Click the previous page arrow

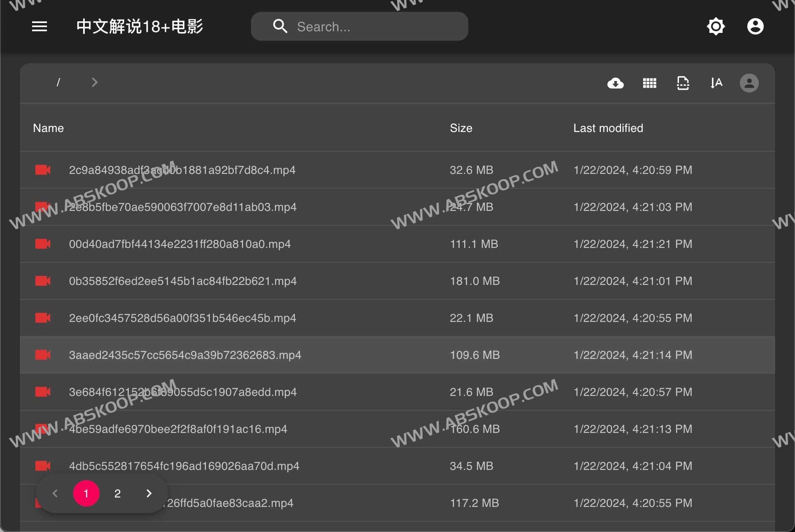pyautogui.click(x=55, y=493)
